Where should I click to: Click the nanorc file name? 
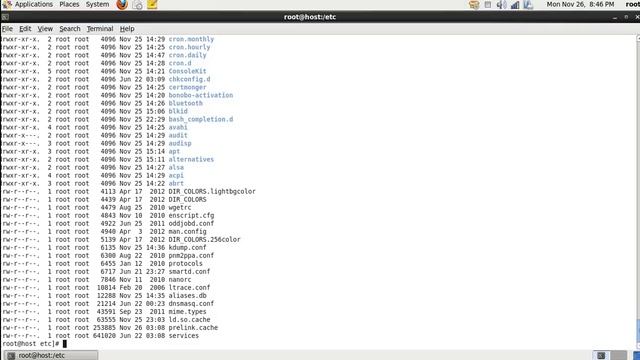point(180,280)
